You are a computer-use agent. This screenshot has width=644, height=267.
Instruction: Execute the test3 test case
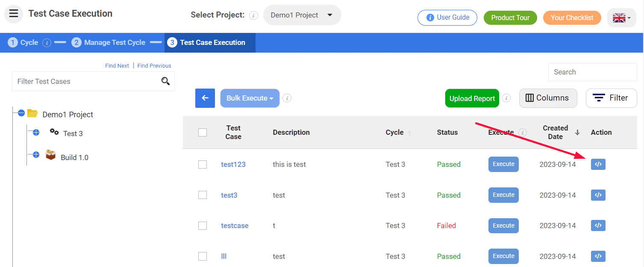click(503, 195)
